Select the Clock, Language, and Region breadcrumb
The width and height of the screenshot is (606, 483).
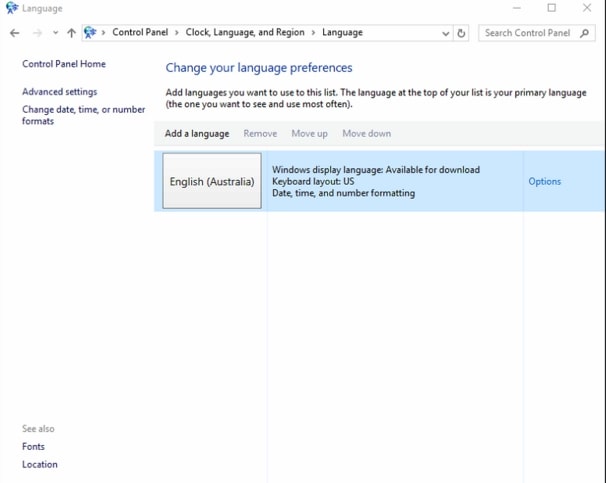[247, 33]
